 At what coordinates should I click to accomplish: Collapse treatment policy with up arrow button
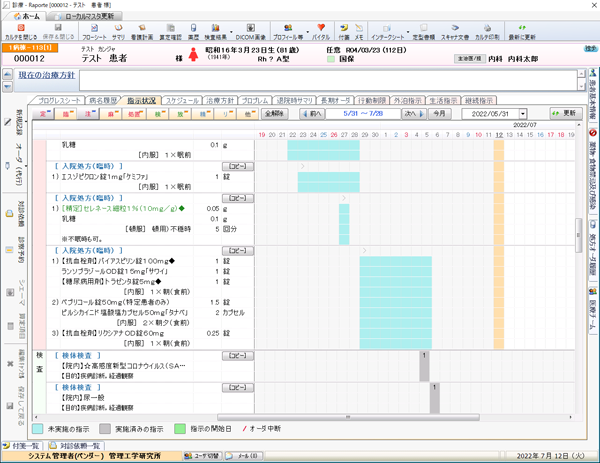click(x=8, y=74)
